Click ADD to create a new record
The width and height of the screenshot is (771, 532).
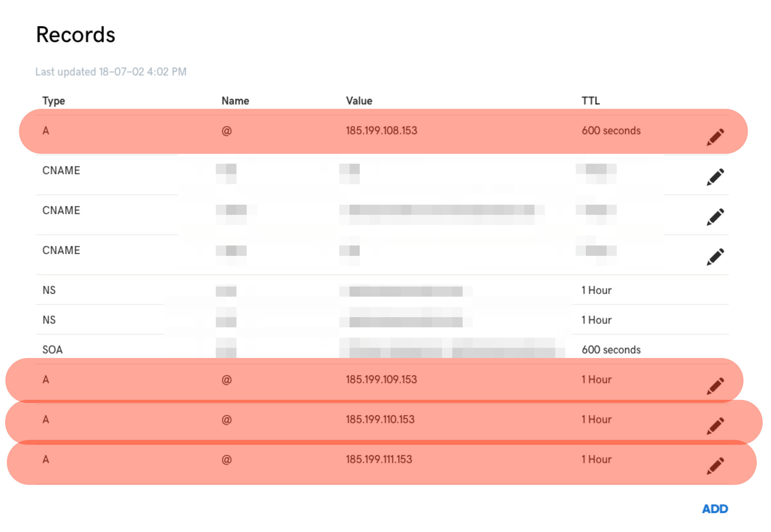[x=715, y=509]
